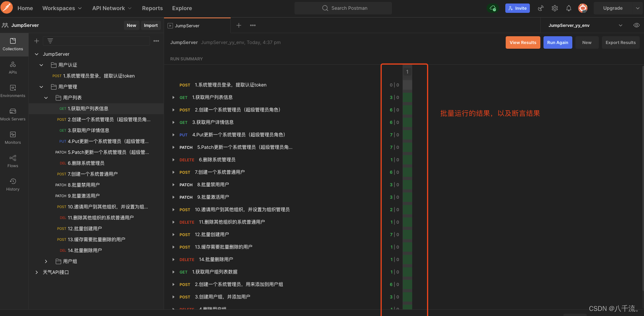Open a new tab with the plus icon

(x=239, y=25)
